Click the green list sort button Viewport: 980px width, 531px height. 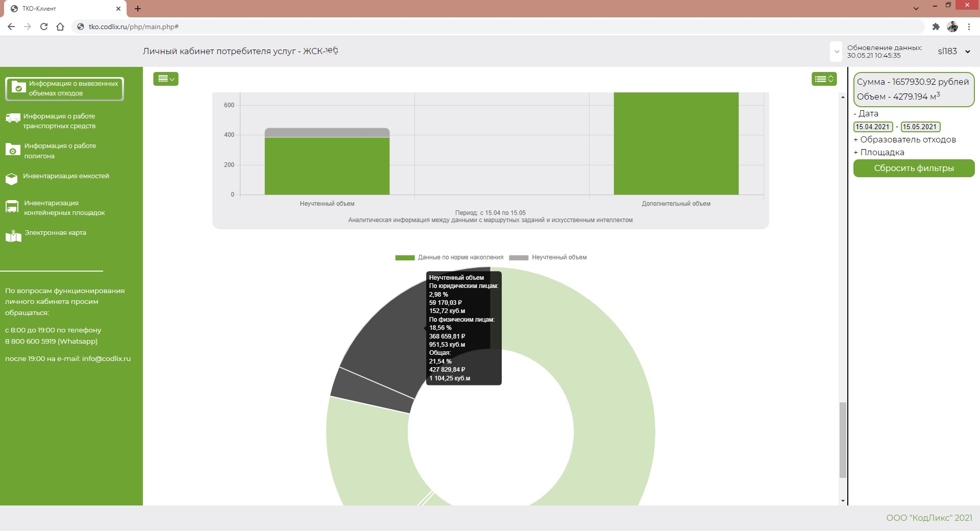pos(824,79)
